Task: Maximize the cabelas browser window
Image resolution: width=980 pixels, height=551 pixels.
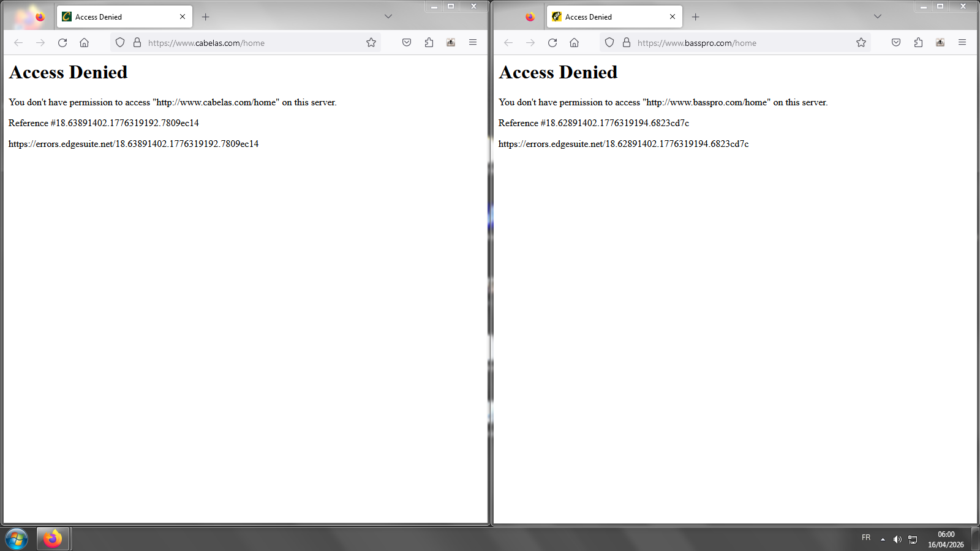Action: coord(451,6)
